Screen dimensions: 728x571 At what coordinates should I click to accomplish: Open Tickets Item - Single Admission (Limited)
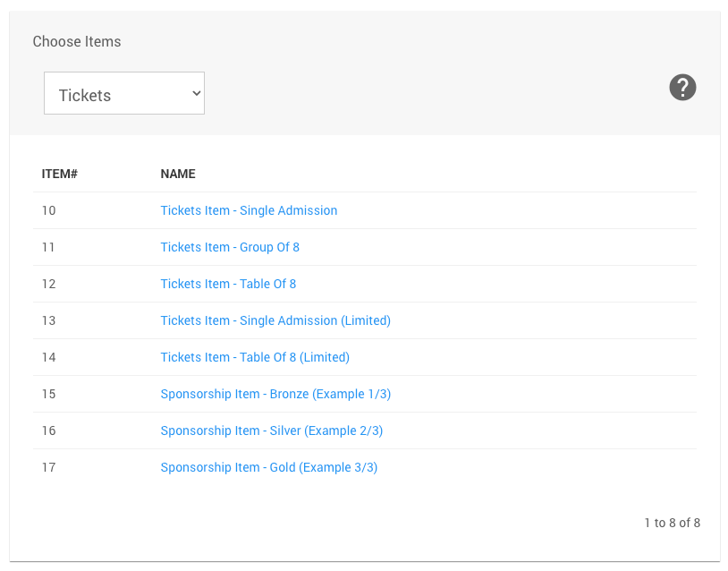coord(275,320)
